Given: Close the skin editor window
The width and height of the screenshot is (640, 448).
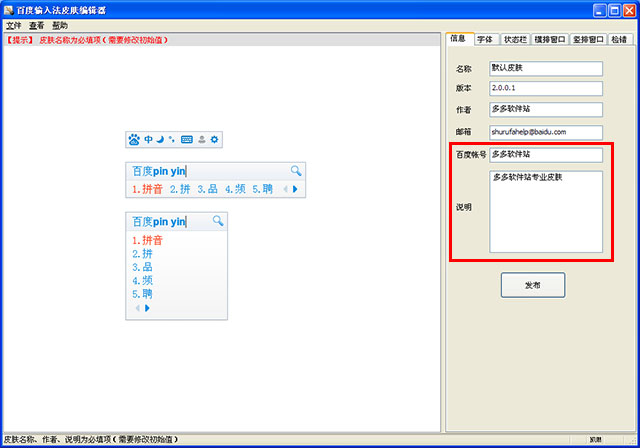Looking at the screenshot, I should tap(629, 10).
